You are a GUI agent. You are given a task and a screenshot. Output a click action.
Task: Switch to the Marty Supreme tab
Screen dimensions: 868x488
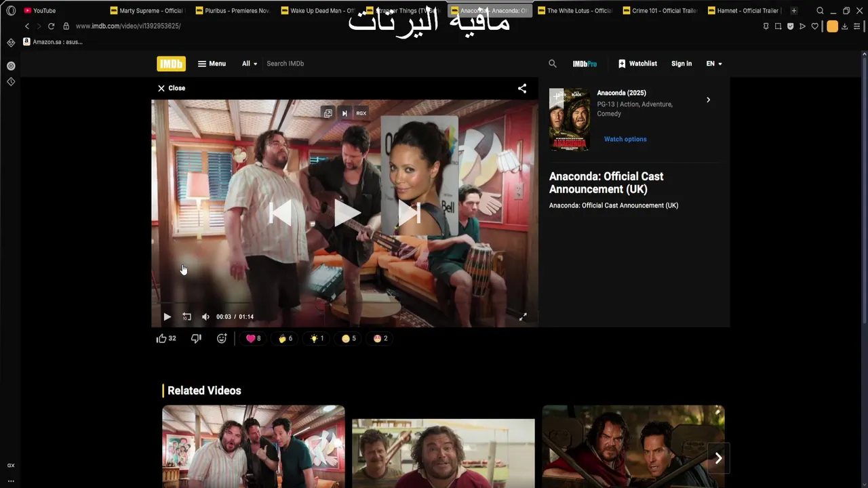tap(148, 10)
